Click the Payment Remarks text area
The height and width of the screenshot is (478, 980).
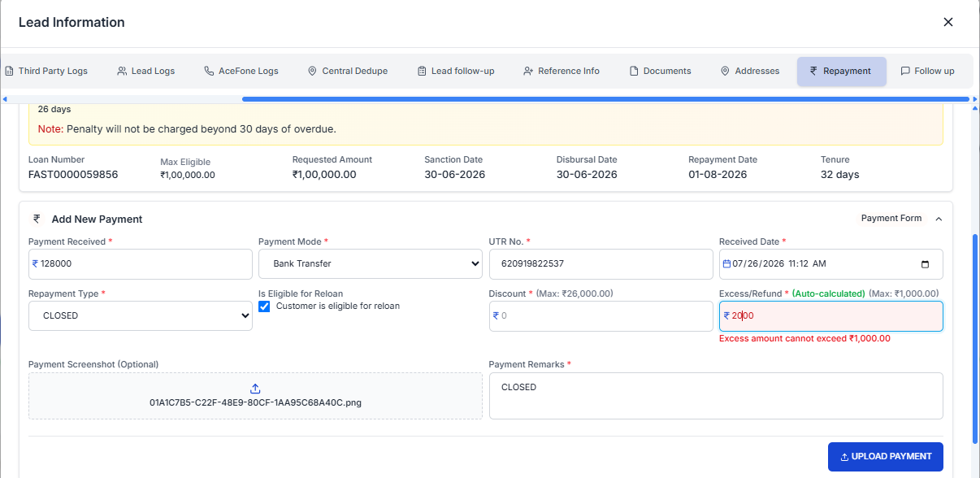716,396
